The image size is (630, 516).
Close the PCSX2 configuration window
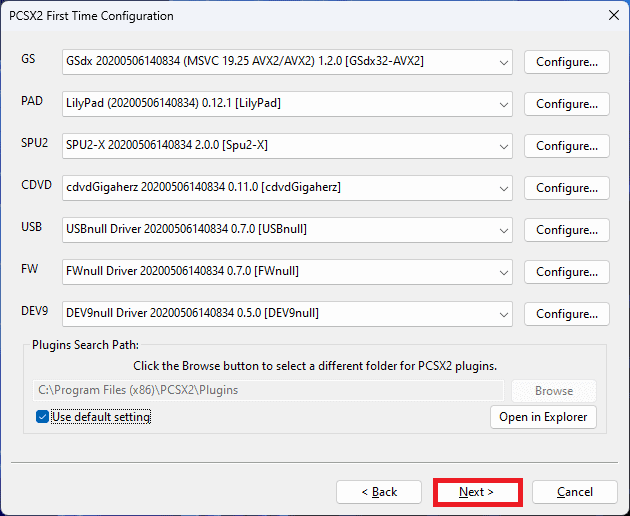click(x=611, y=16)
